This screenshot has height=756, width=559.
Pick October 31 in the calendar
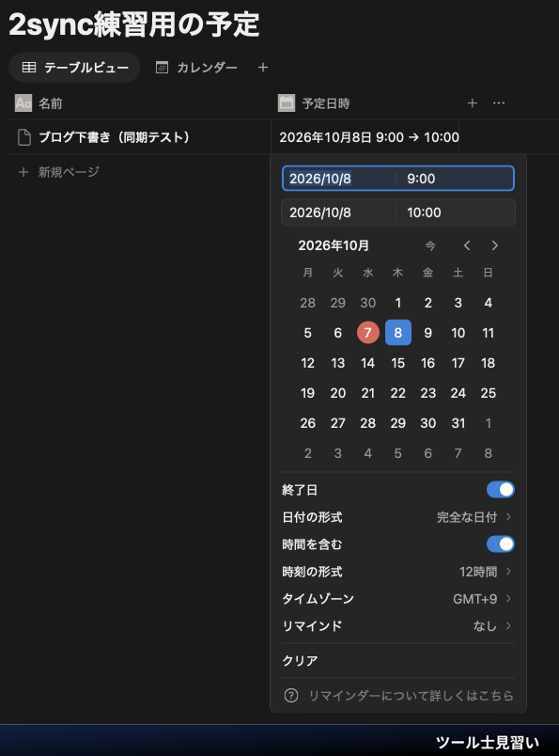coord(458,423)
